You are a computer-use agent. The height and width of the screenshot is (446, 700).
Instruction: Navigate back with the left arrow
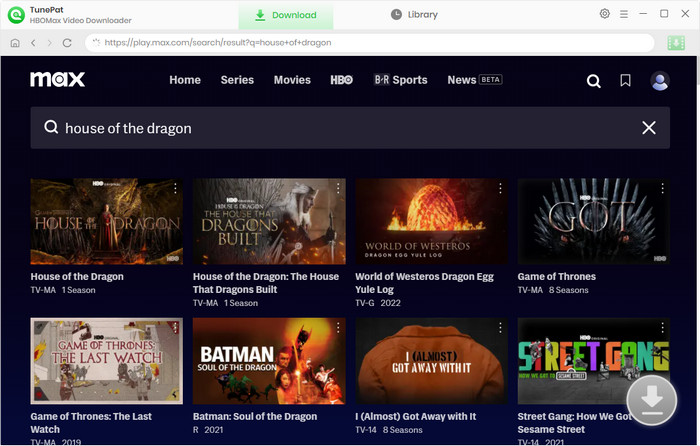33,43
